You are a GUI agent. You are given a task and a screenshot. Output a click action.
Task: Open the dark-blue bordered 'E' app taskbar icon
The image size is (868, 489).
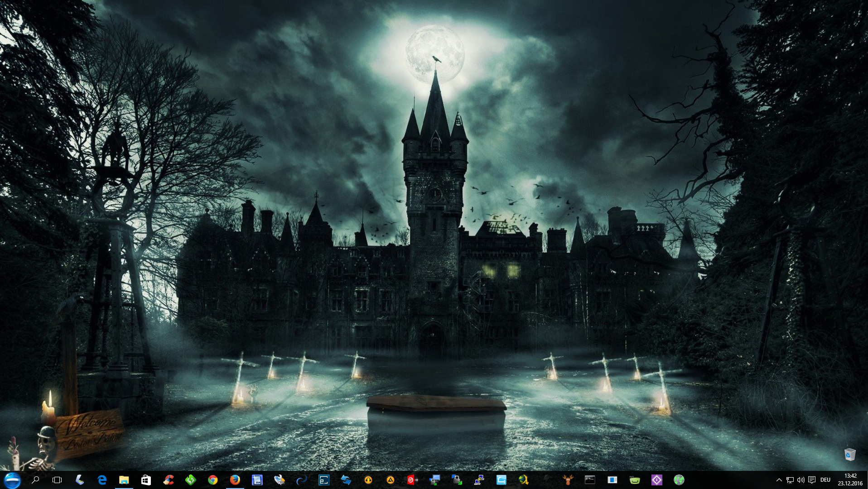pos(324,480)
